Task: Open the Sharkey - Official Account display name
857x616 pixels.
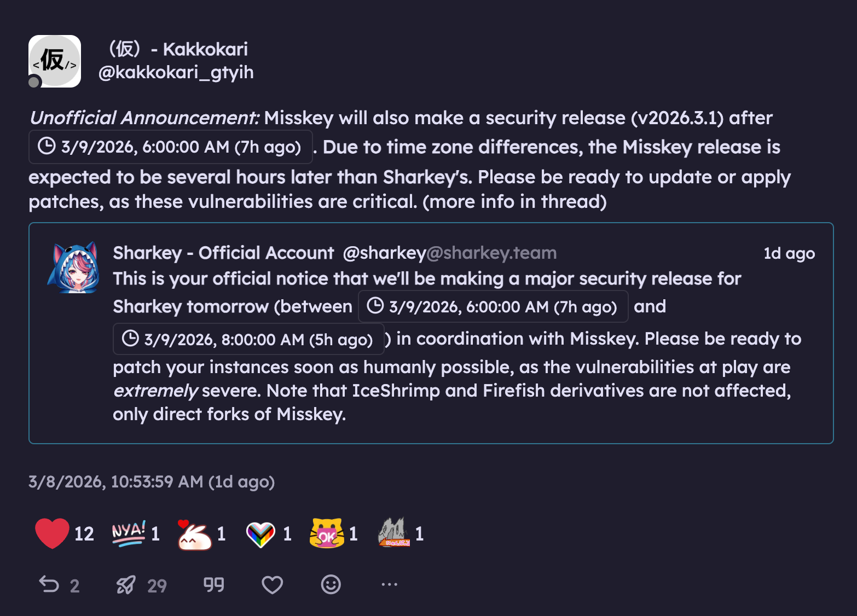Action: [223, 253]
